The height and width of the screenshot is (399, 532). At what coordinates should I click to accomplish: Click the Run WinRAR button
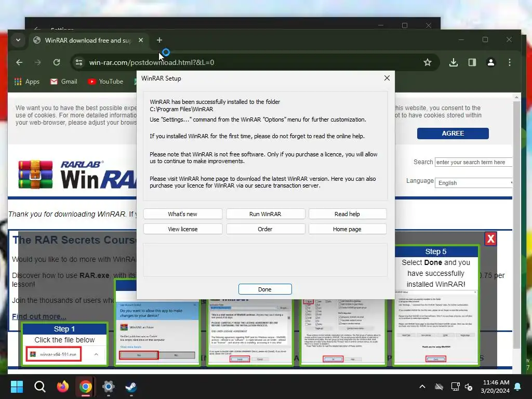point(265,214)
